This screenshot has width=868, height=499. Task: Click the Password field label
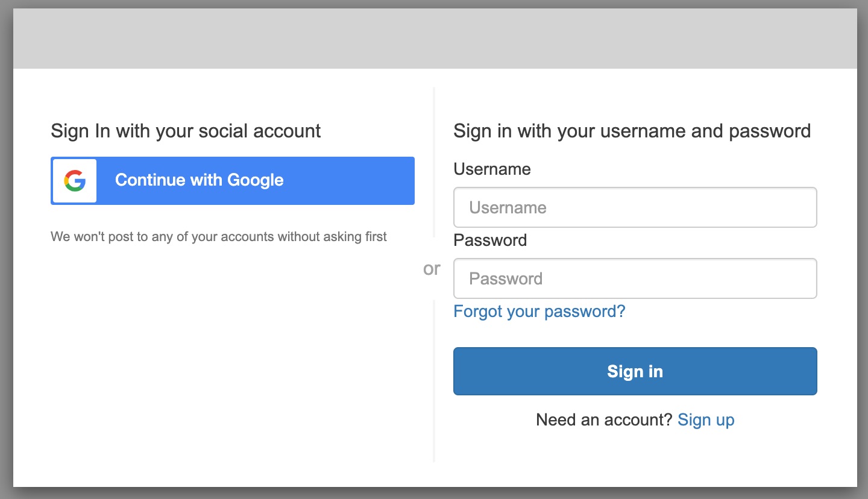pyautogui.click(x=490, y=240)
